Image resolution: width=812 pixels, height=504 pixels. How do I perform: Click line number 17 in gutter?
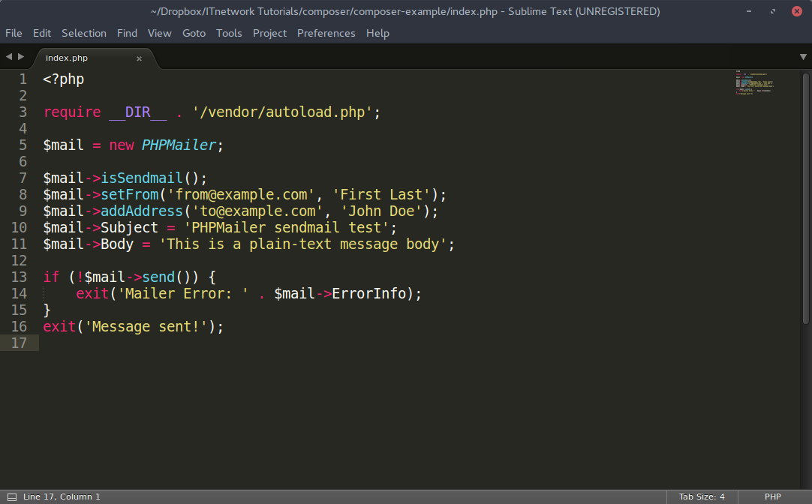point(19,343)
